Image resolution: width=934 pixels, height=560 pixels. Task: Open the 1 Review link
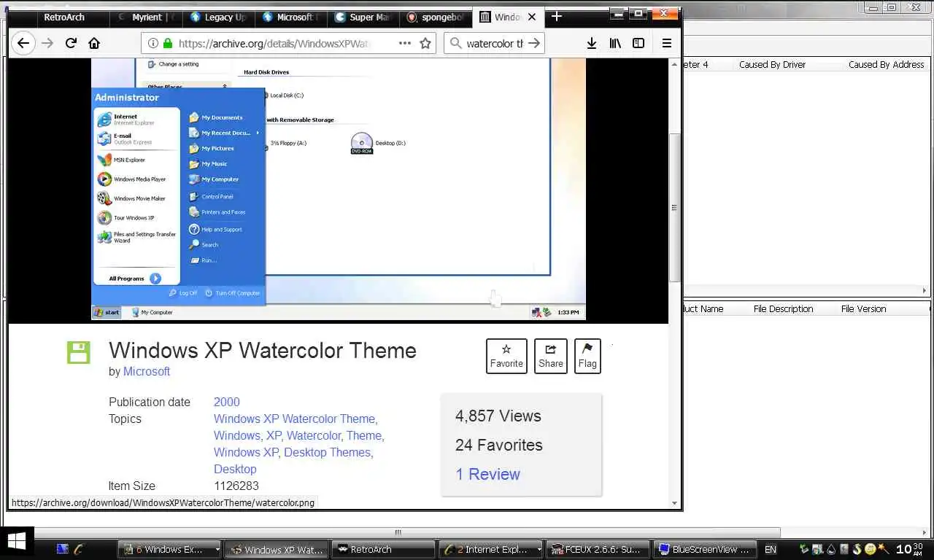488,474
